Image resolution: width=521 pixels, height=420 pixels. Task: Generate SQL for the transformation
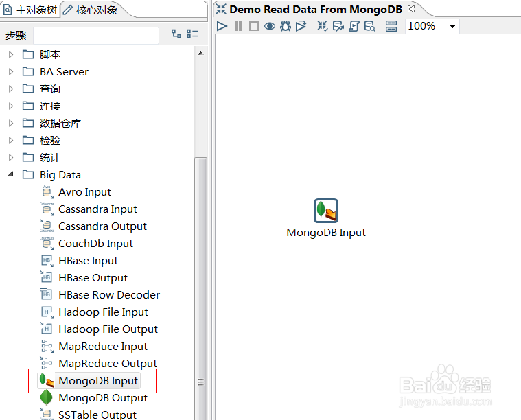click(x=354, y=26)
